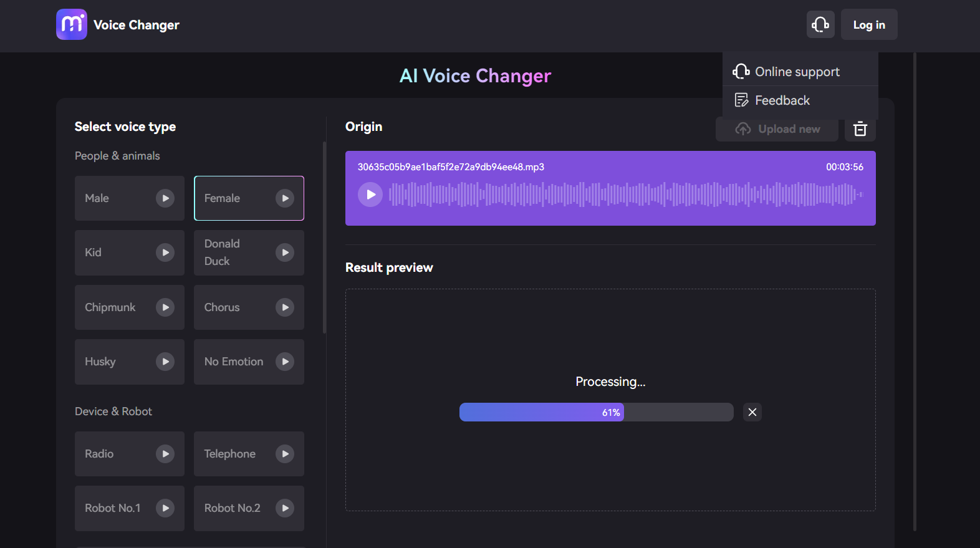The height and width of the screenshot is (548, 980).
Task: Click the voice type list scrollbar
Action: tap(324, 238)
